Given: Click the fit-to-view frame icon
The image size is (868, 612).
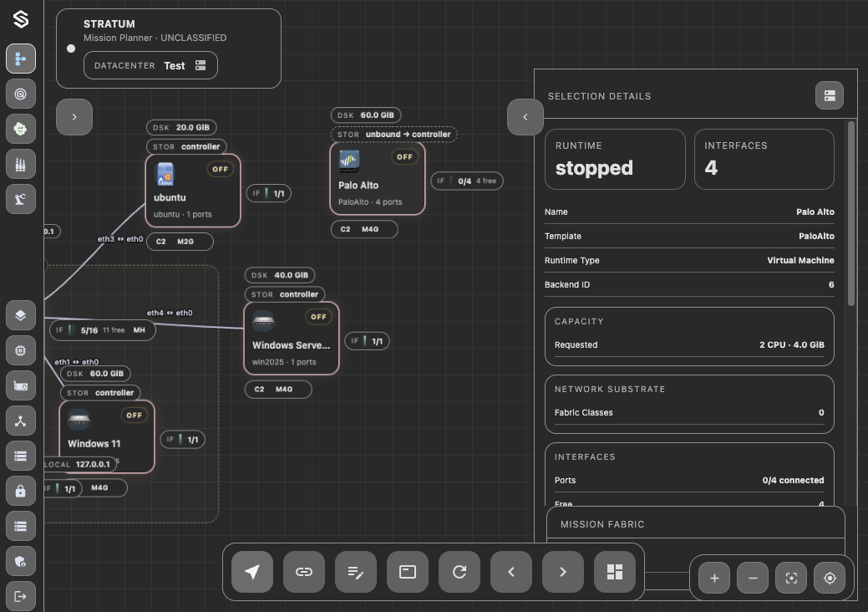Looking at the screenshot, I should coord(791,579).
